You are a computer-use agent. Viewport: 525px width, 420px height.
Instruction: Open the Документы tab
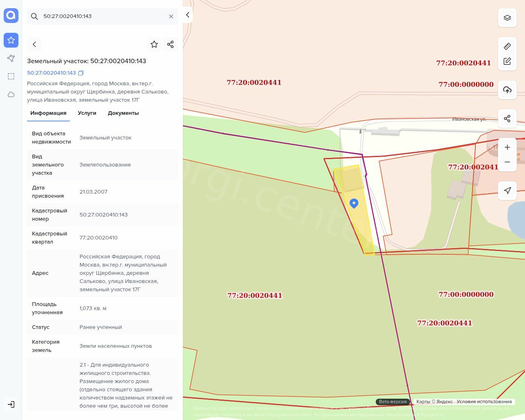click(123, 113)
